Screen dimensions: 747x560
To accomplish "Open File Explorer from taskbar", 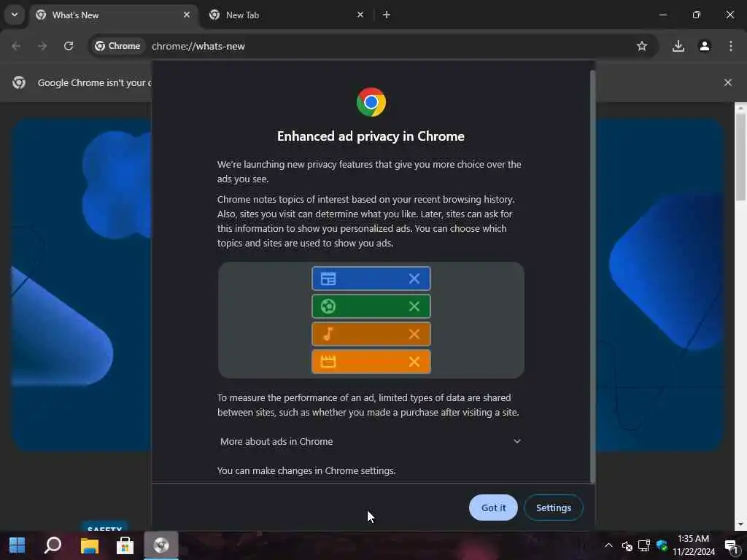I will [89, 545].
